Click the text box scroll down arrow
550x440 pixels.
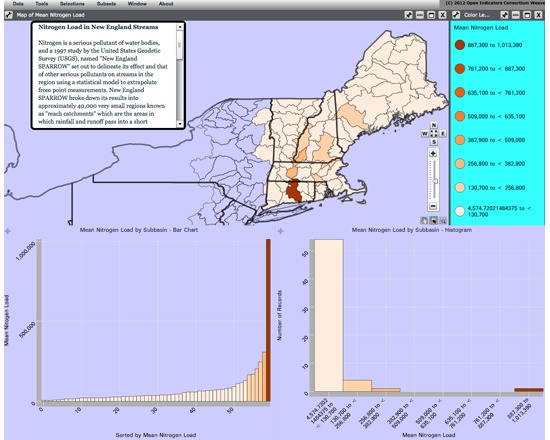click(180, 124)
